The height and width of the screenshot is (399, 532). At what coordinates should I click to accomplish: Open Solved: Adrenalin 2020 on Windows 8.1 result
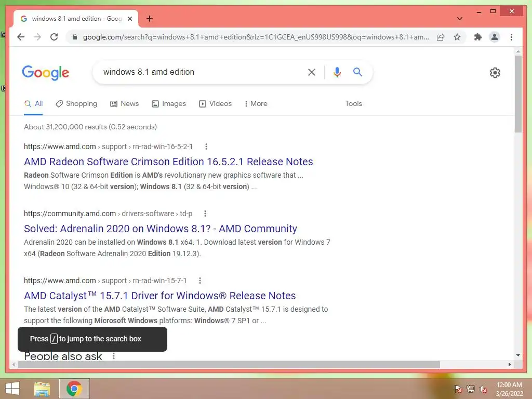(160, 229)
